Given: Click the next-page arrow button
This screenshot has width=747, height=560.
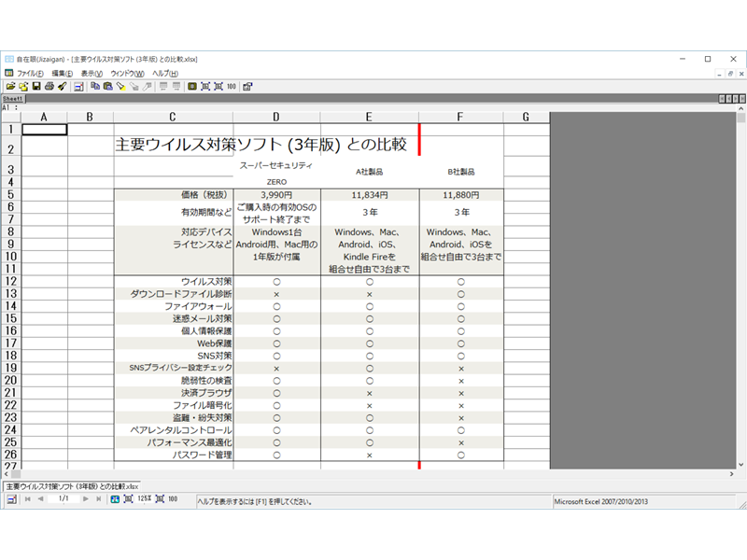Looking at the screenshot, I should pyautogui.click(x=85, y=503).
